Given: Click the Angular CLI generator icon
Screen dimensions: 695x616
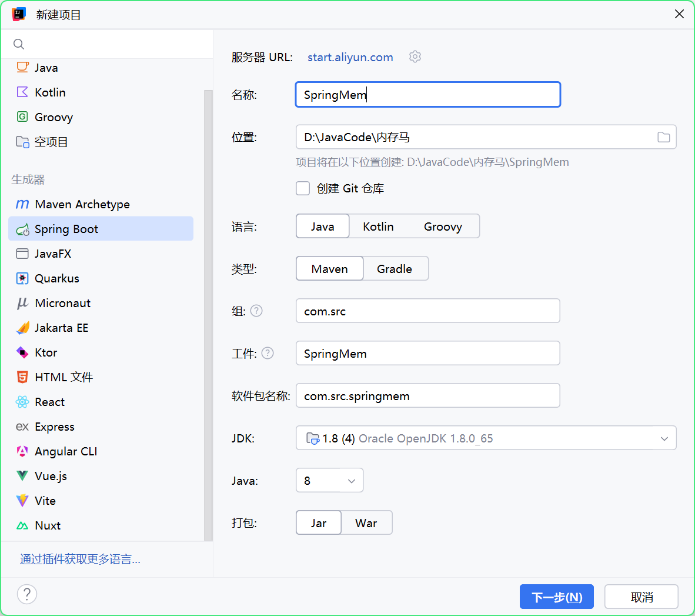Looking at the screenshot, I should tap(22, 451).
